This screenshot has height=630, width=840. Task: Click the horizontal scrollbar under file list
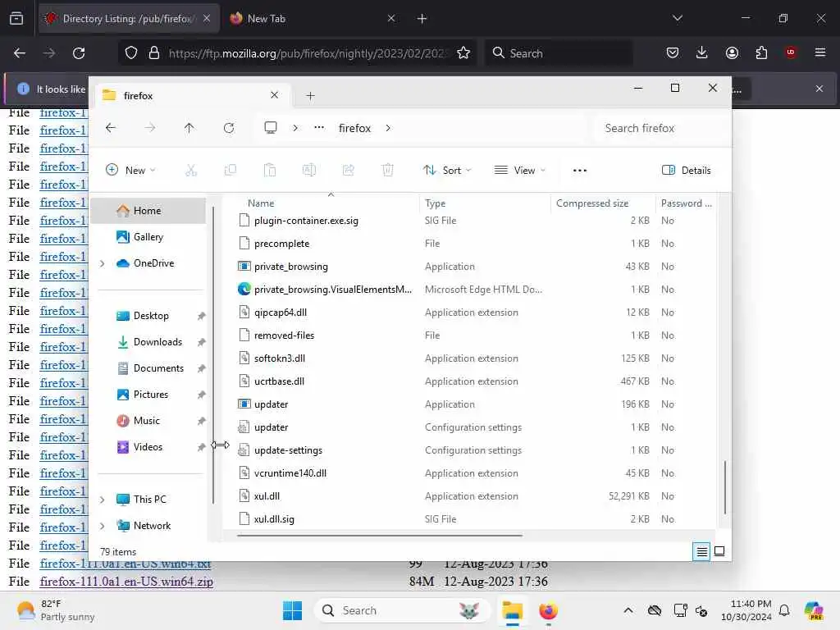click(379, 535)
